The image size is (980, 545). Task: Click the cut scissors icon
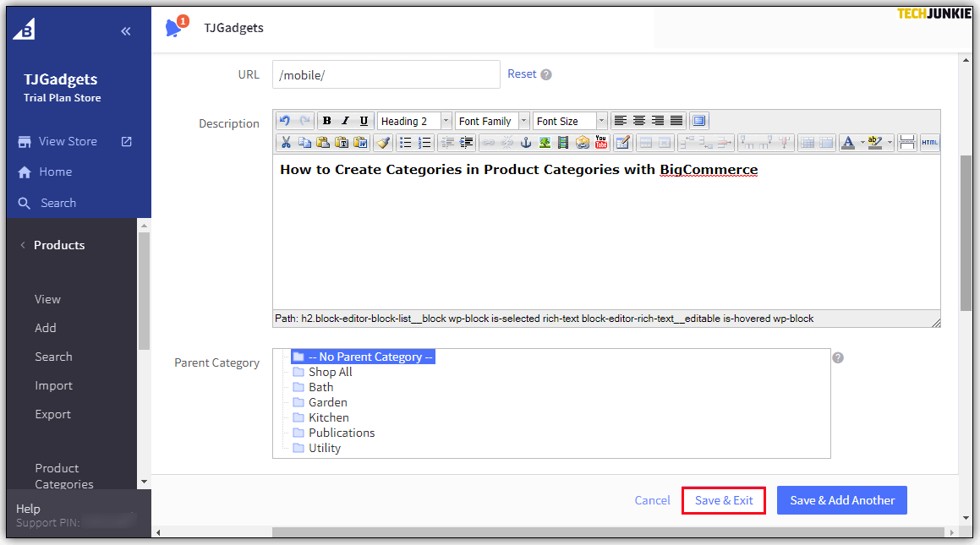tap(286, 143)
